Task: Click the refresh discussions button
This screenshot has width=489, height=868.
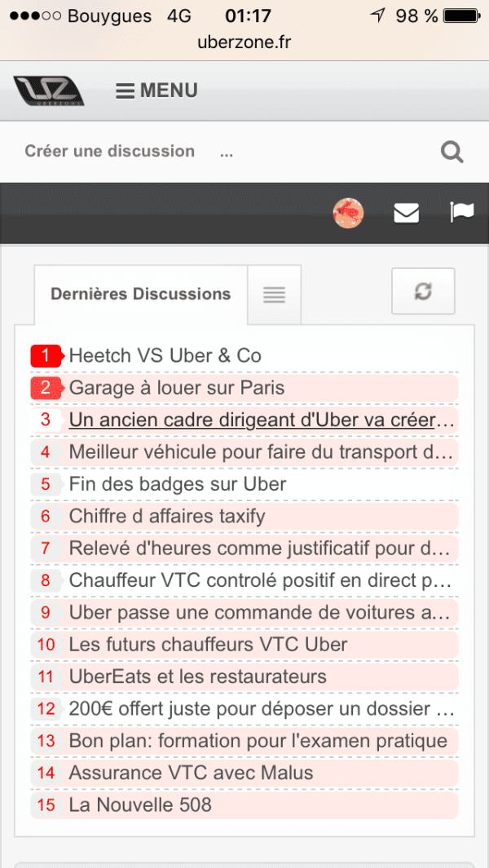Action: [x=423, y=291]
